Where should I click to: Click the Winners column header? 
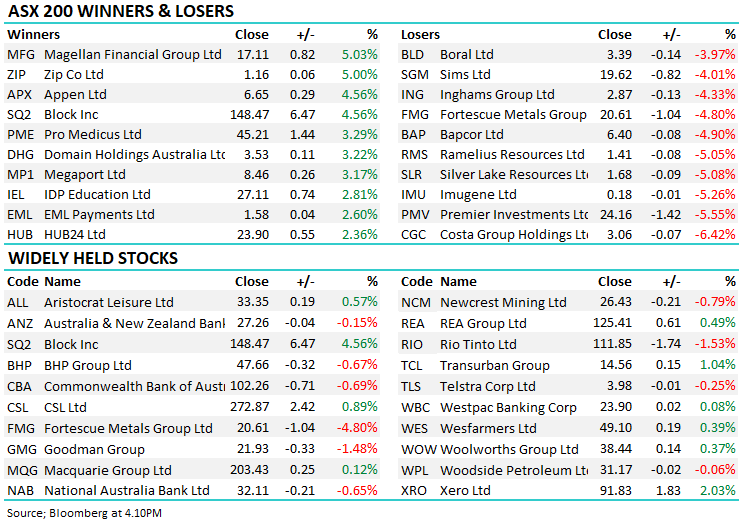[33, 34]
